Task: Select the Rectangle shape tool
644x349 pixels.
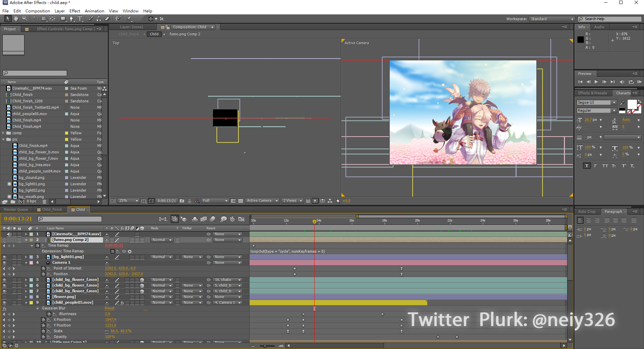Action: tap(63, 19)
